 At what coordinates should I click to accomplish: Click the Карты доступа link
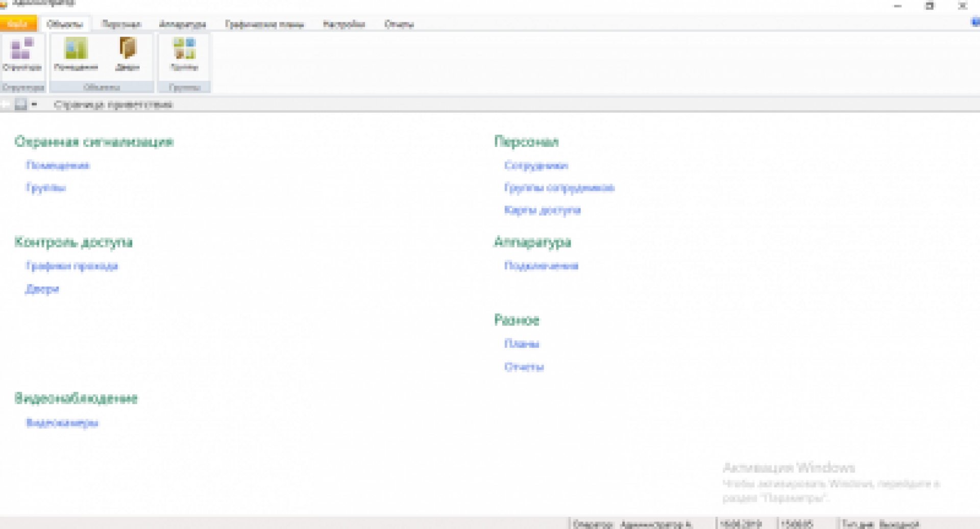click(x=542, y=210)
